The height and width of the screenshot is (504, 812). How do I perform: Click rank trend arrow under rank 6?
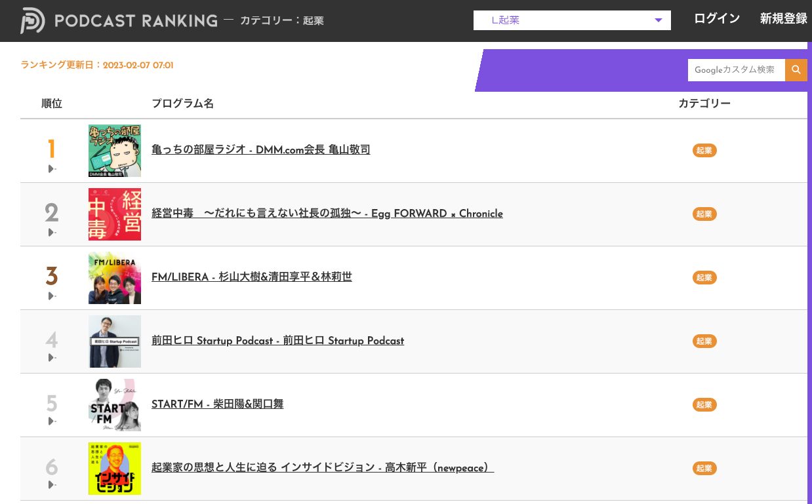52,485
